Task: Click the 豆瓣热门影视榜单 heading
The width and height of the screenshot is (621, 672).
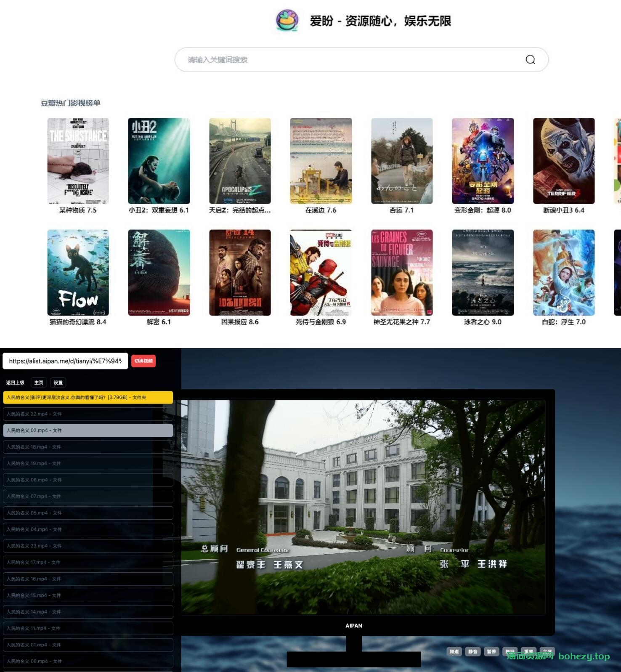Action: tap(71, 103)
